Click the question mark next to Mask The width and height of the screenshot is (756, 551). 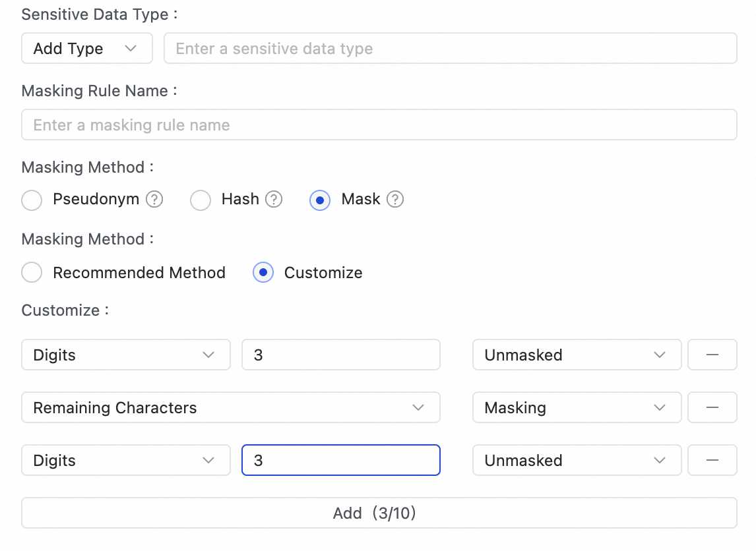click(x=395, y=200)
